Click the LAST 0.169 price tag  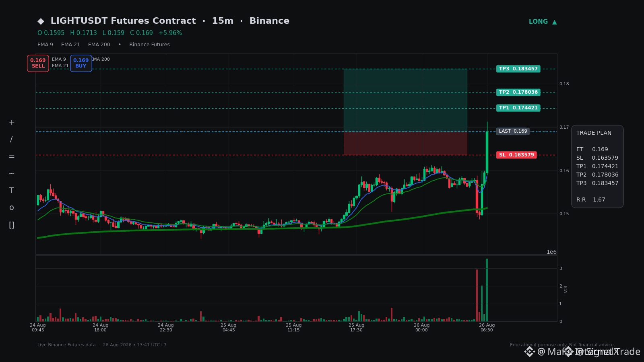[x=513, y=132]
